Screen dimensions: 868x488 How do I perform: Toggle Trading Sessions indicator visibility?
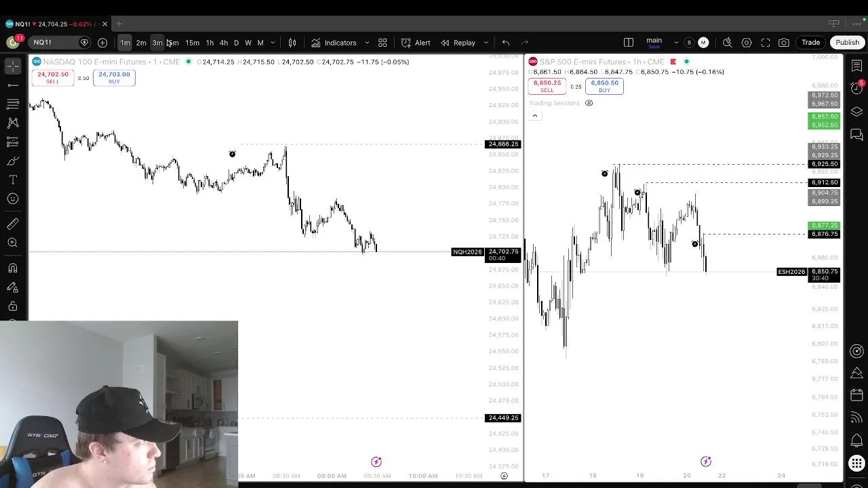coord(589,103)
